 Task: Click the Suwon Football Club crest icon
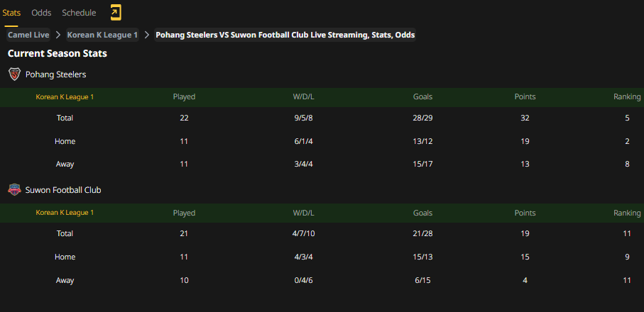(14, 190)
